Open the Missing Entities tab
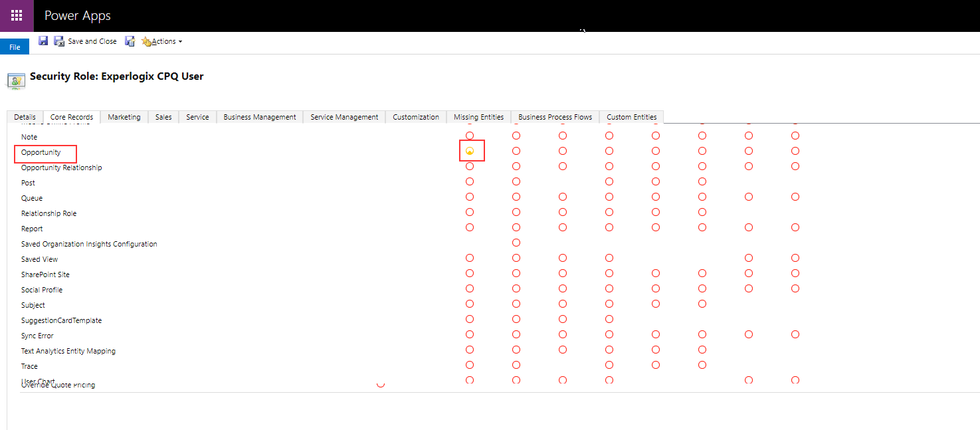This screenshot has width=980, height=430. [x=479, y=117]
